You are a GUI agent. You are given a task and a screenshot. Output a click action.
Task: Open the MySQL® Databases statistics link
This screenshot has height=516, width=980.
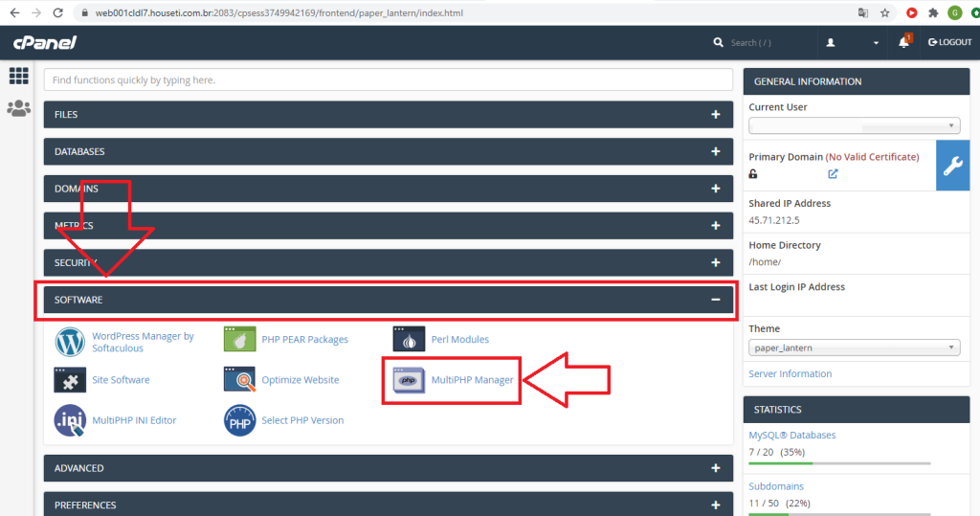coord(791,435)
